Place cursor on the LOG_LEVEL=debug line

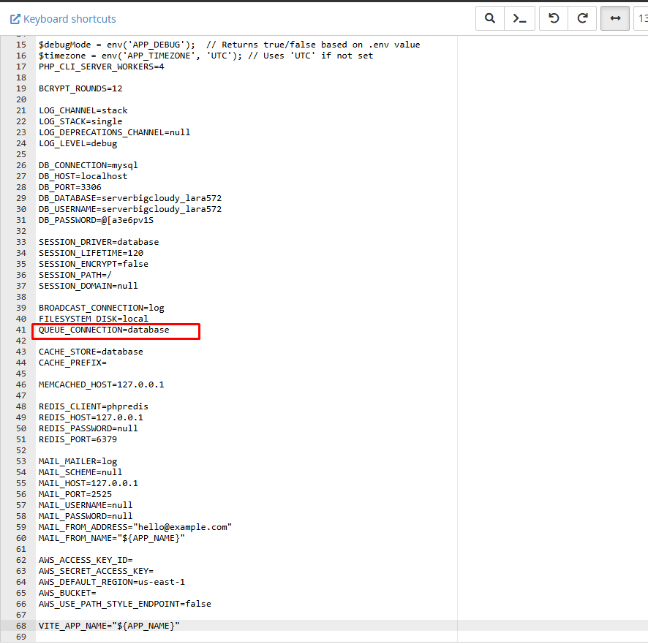pos(78,143)
